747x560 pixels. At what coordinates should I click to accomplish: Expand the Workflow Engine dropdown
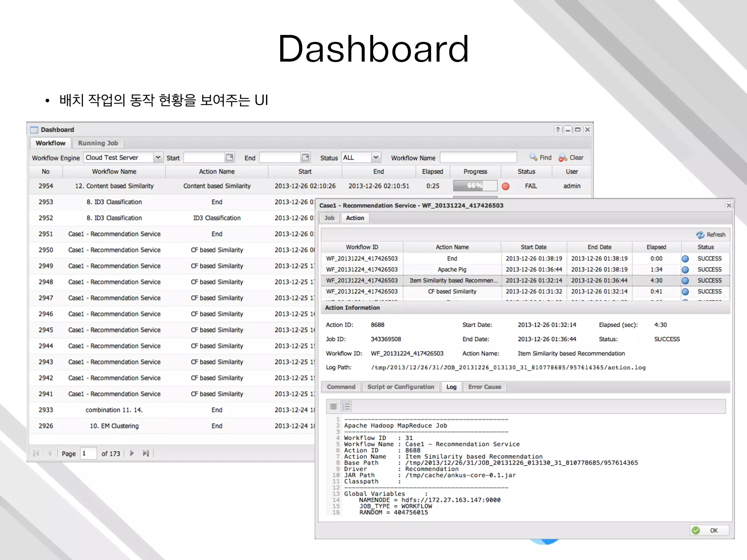158,157
